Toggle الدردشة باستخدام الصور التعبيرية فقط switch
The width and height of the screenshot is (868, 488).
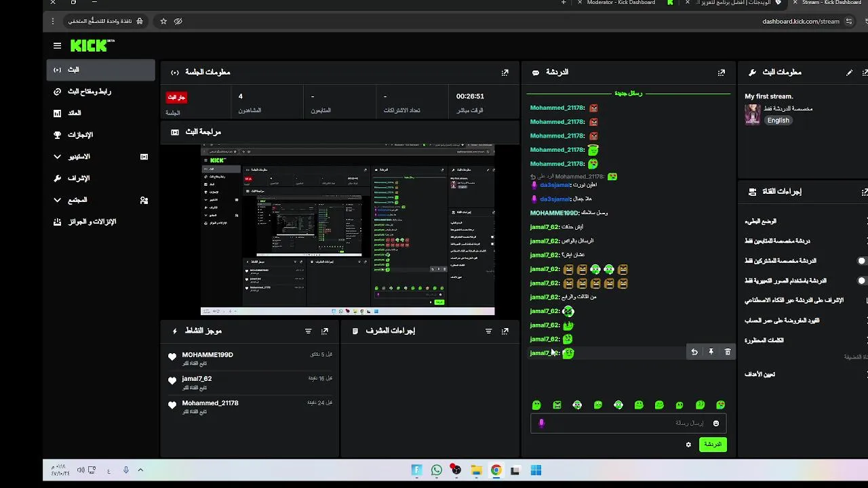(x=861, y=281)
